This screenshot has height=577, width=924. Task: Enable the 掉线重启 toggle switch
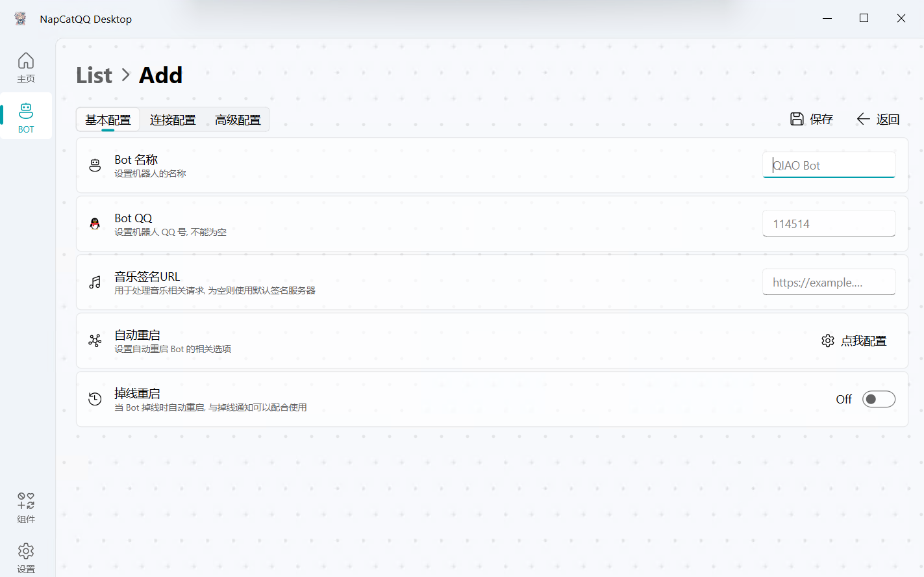tap(879, 399)
